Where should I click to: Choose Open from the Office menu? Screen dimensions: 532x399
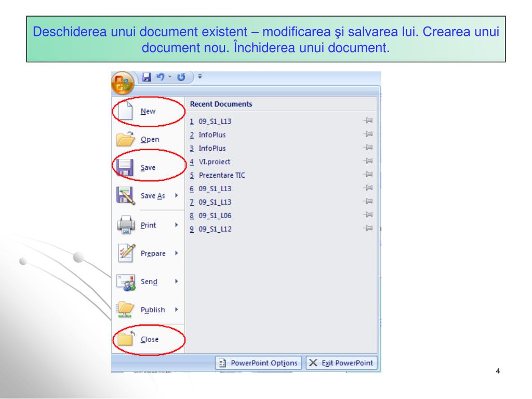pos(150,139)
